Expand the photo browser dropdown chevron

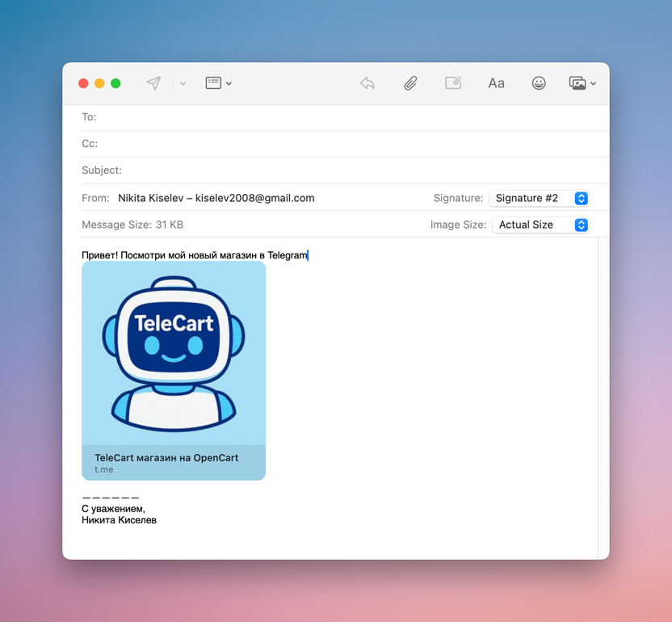(594, 84)
